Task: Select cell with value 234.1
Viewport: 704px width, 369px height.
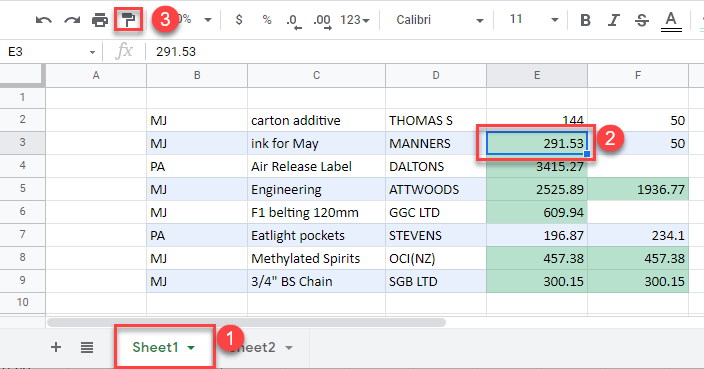Action: click(638, 235)
